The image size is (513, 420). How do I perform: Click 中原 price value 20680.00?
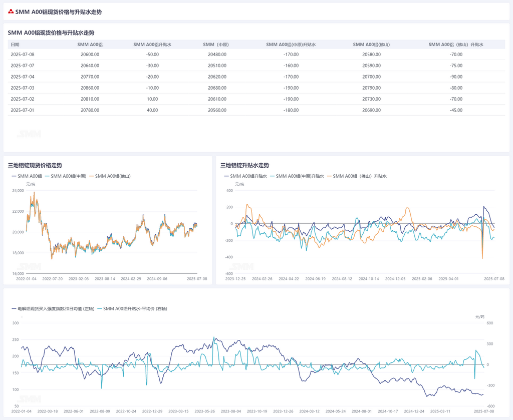217,88
